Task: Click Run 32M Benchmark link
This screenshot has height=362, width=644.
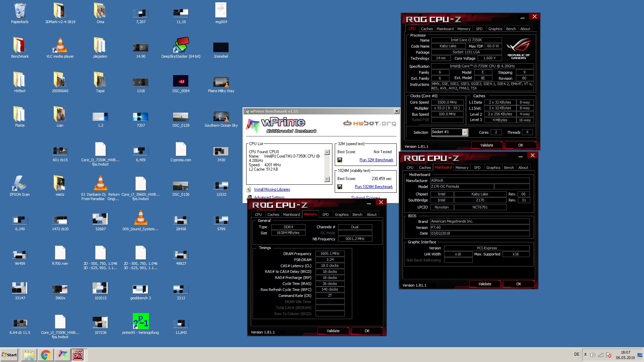Action: [376, 160]
